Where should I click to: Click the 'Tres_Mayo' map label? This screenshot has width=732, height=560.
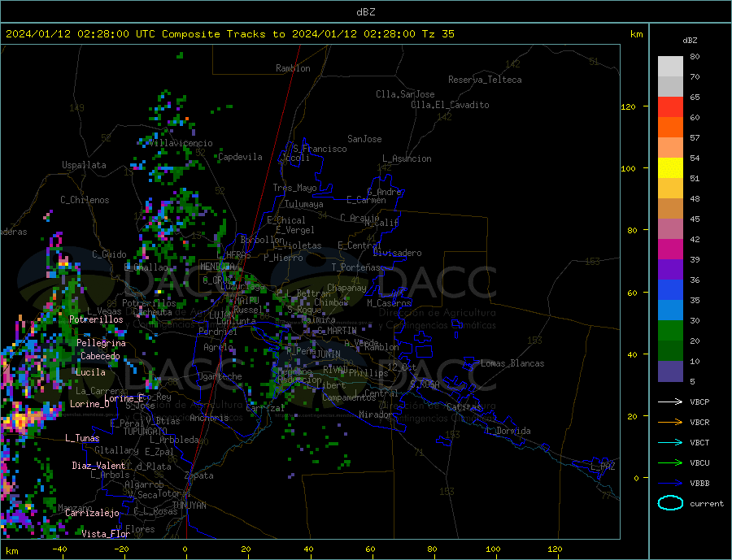pyautogui.click(x=294, y=188)
